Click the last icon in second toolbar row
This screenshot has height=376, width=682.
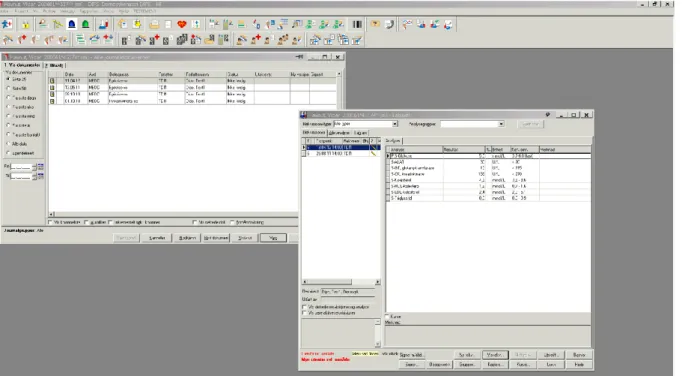coord(357,40)
